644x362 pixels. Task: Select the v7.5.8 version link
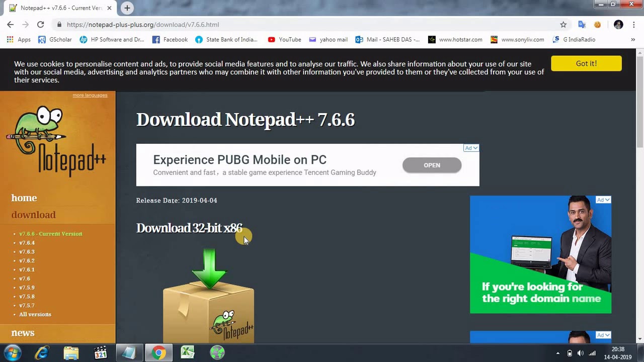pyautogui.click(x=27, y=297)
